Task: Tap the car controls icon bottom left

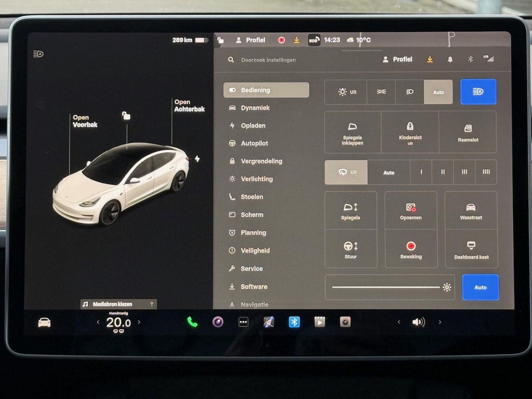Action: (x=44, y=323)
